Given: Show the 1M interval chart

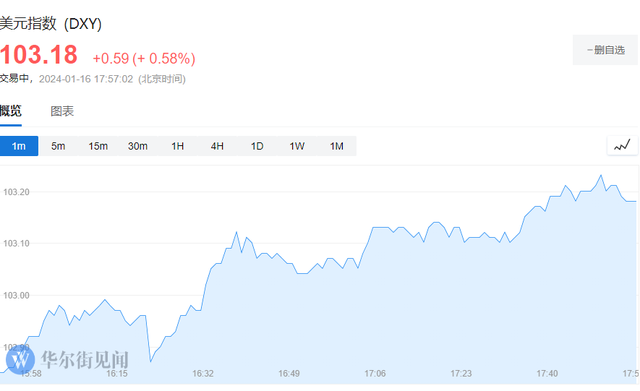Looking at the screenshot, I should pos(337,146).
